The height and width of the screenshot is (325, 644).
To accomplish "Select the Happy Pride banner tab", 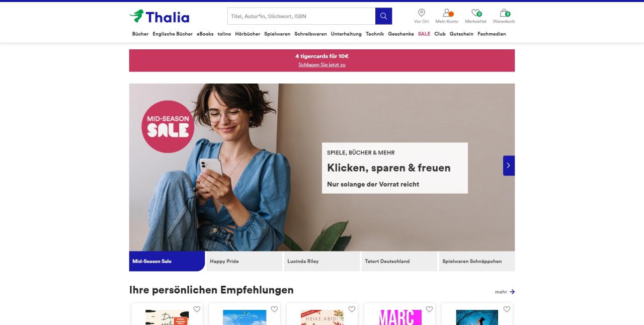I will [x=245, y=261].
